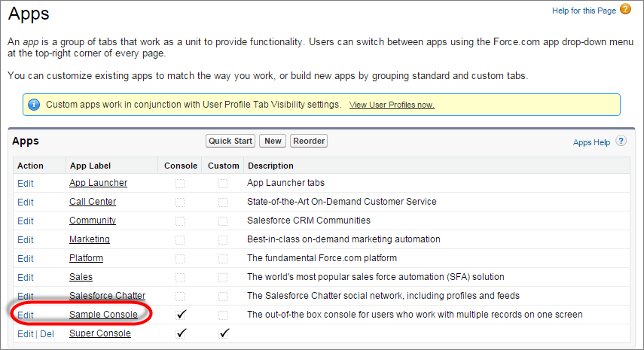Open the Super Console app label
The height and width of the screenshot is (350, 644).
click(100, 333)
